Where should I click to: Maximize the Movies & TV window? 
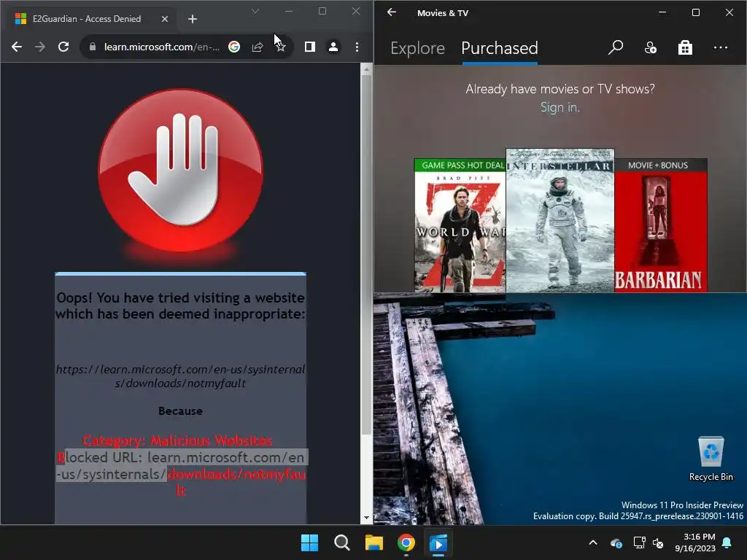695,12
